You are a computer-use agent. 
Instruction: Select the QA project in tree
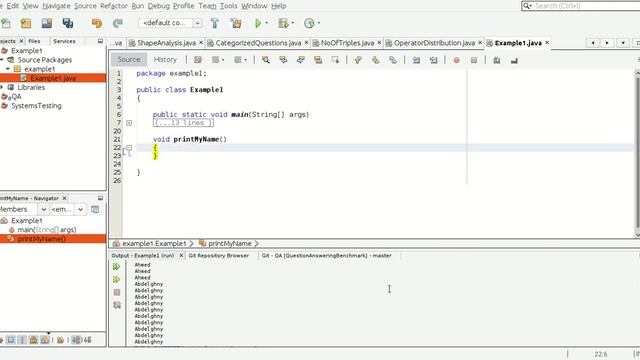(16, 97)
